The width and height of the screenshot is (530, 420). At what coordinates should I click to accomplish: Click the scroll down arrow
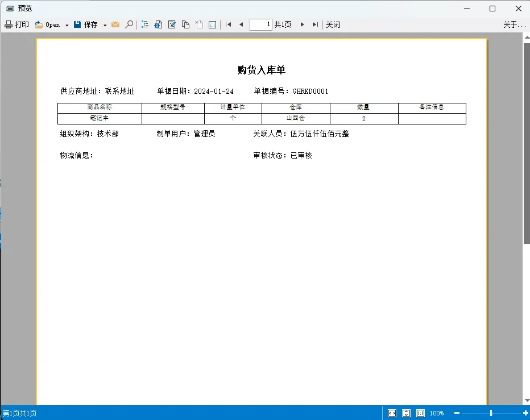click(527, 401)
